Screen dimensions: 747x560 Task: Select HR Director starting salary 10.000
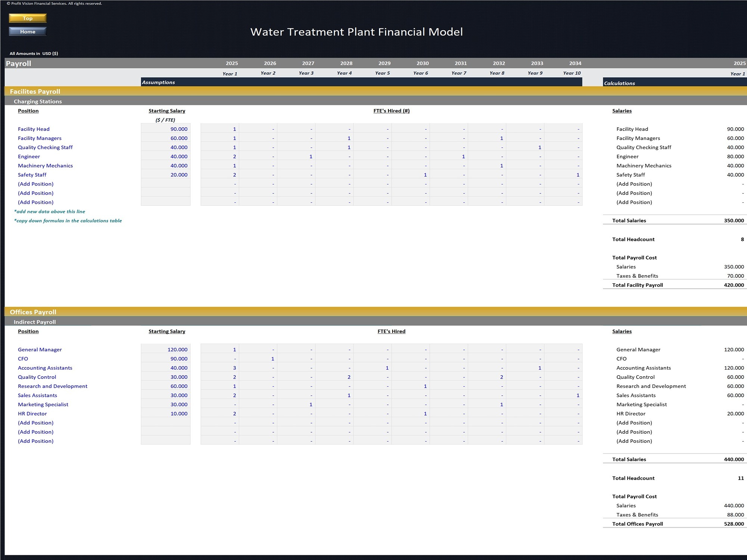point(165,413)
